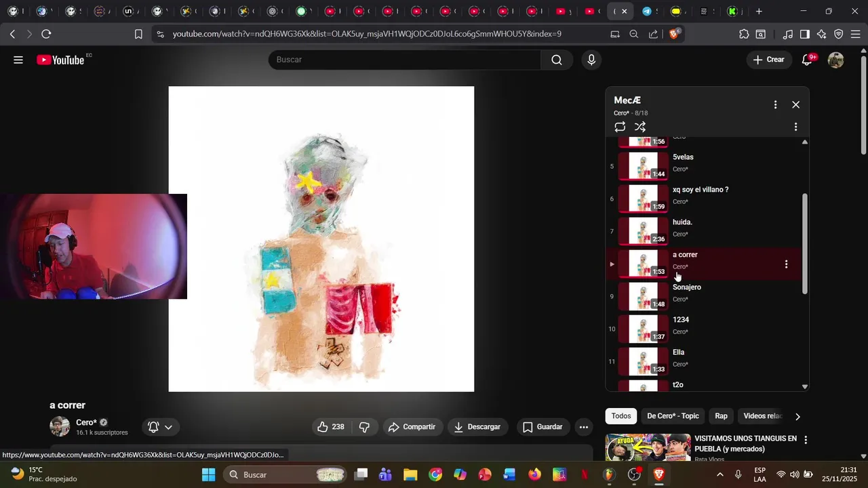868x488 pixels.
Task: Open Brave Shields lion icon
Action: click(x=674, y=34)
